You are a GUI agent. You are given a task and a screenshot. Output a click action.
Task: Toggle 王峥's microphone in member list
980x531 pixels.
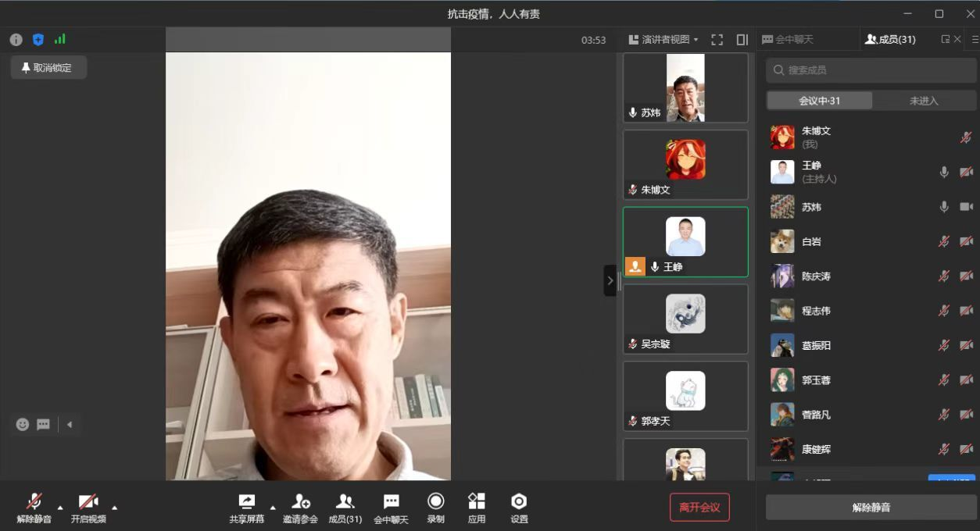[944, 173]
